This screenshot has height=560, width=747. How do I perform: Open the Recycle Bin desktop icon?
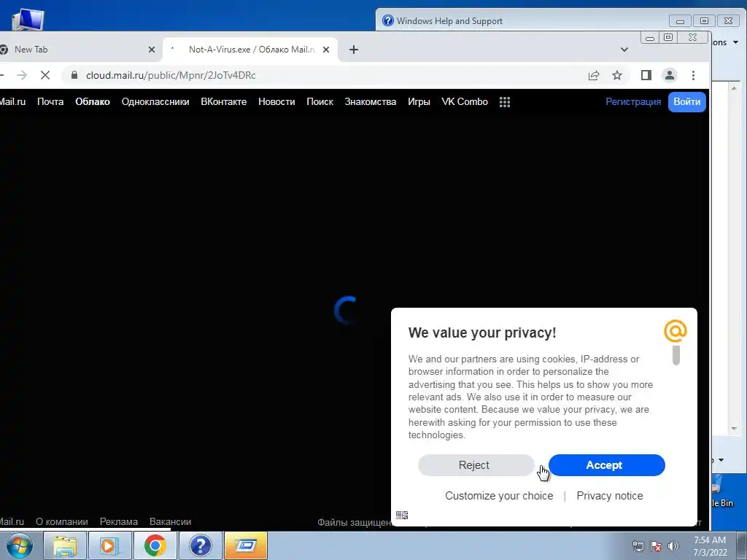(x=721, y=491)
